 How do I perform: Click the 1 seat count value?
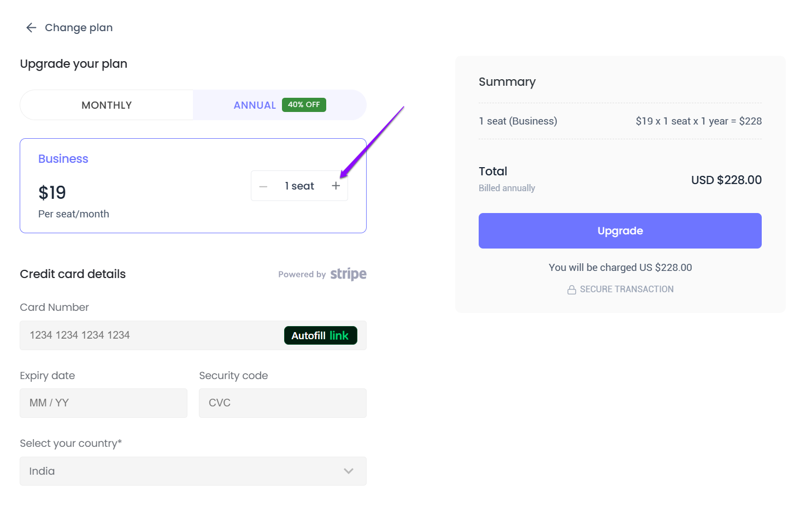[x=299, y=186]
